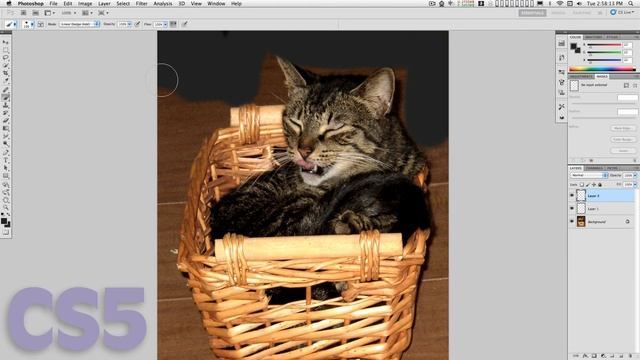
Task: Select the Horizontal Type tool
Action: pyautogui.click(x=6, y=160)
